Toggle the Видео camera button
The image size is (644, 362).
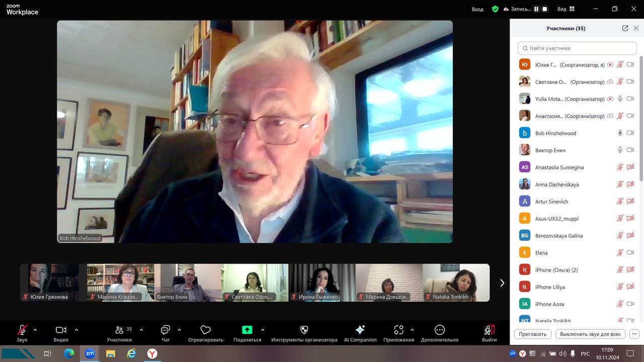(x=61, y=330)
